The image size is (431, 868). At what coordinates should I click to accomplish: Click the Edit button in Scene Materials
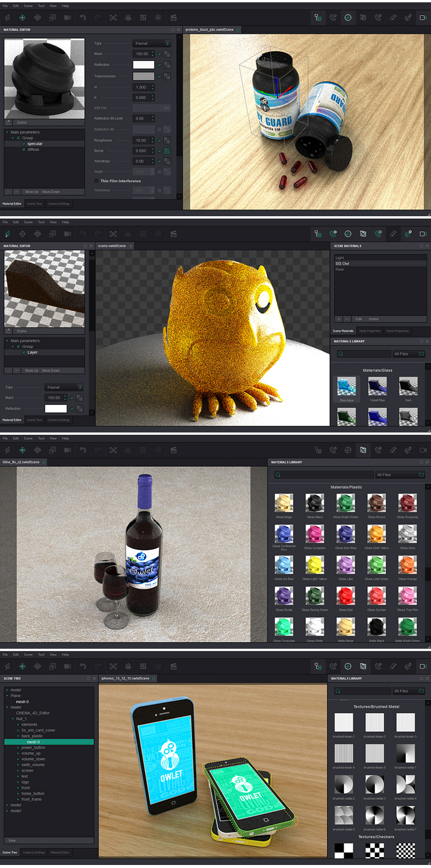tap(359, 319)
